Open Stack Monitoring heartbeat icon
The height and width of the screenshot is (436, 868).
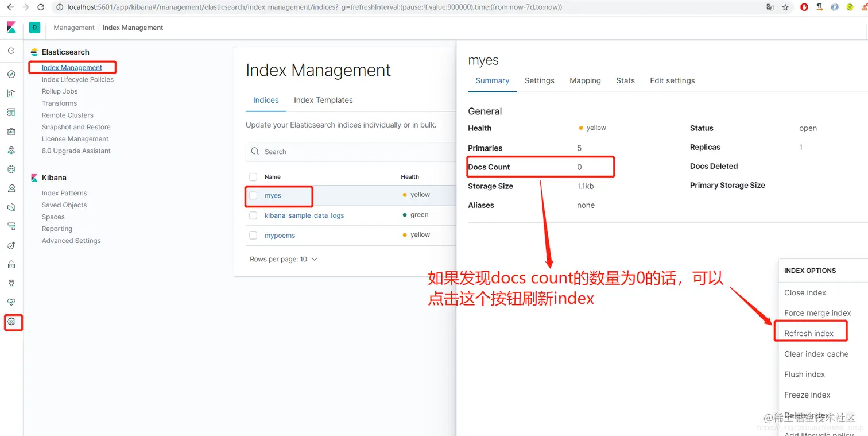pyautogui.click(x=11, y=302)
